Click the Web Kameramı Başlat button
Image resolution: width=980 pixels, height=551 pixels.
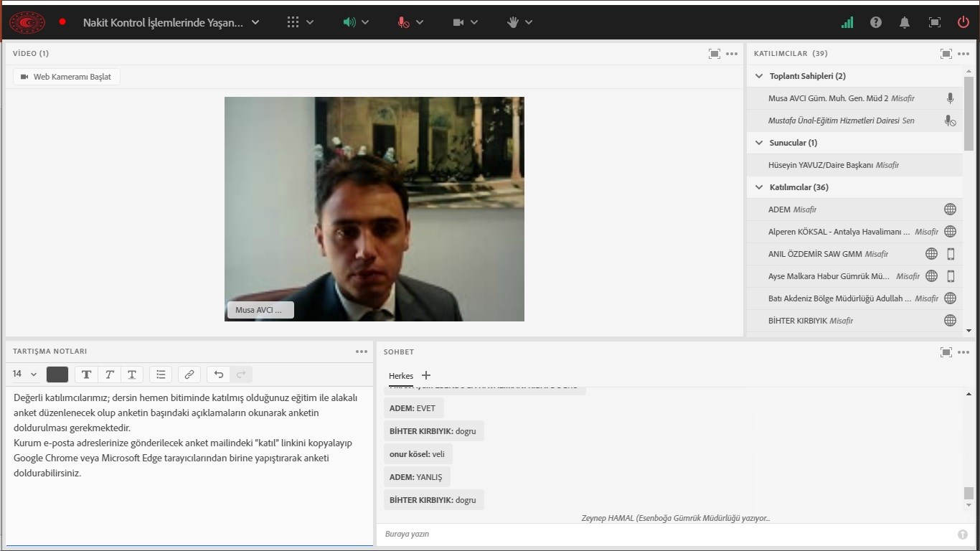pos(66,77)
